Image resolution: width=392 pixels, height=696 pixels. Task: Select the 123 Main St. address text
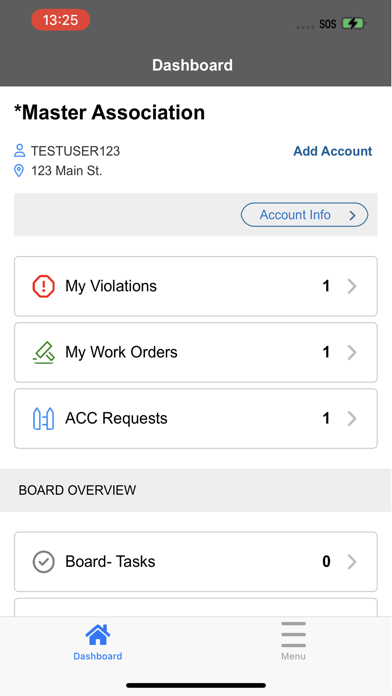pyautogui.click(x=67, y=171)
